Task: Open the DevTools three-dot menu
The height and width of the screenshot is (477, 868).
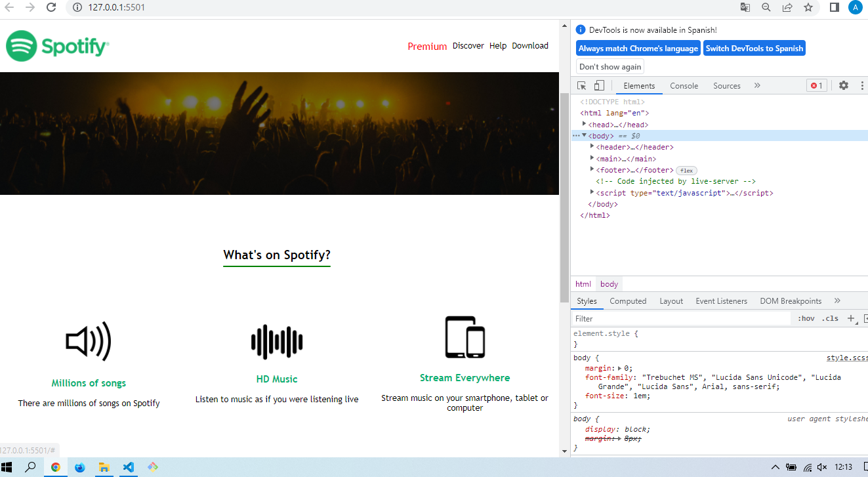Action: click(x=862, y=85)
